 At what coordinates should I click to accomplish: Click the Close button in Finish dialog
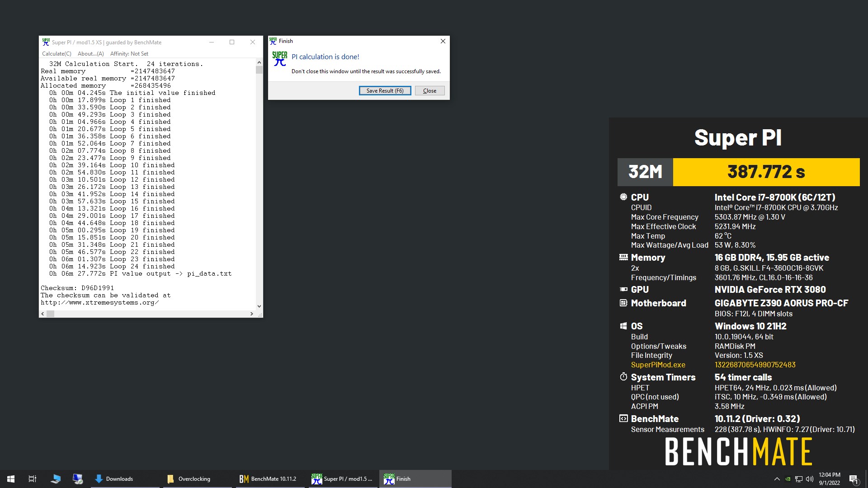[x=429, y=91]
